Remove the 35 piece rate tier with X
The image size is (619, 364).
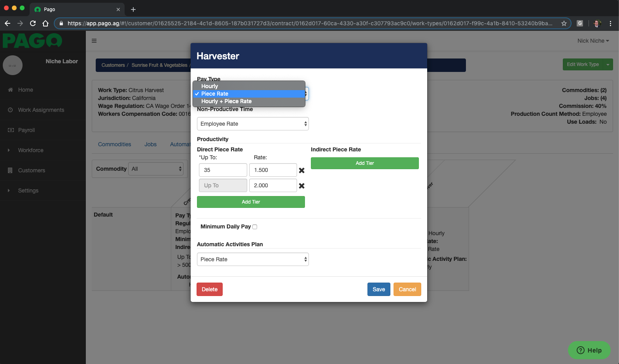[302, 170]
